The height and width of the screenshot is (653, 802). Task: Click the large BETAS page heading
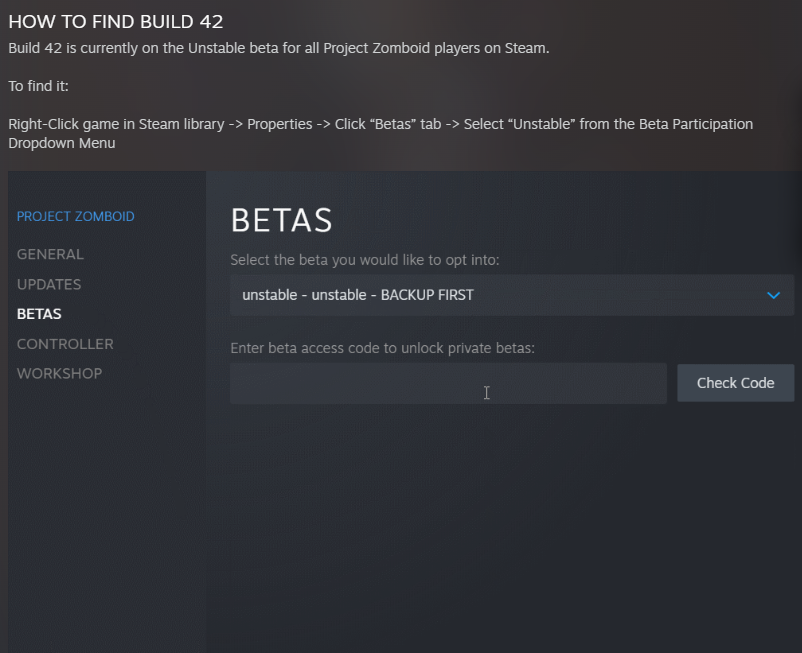tap(281, 220)
